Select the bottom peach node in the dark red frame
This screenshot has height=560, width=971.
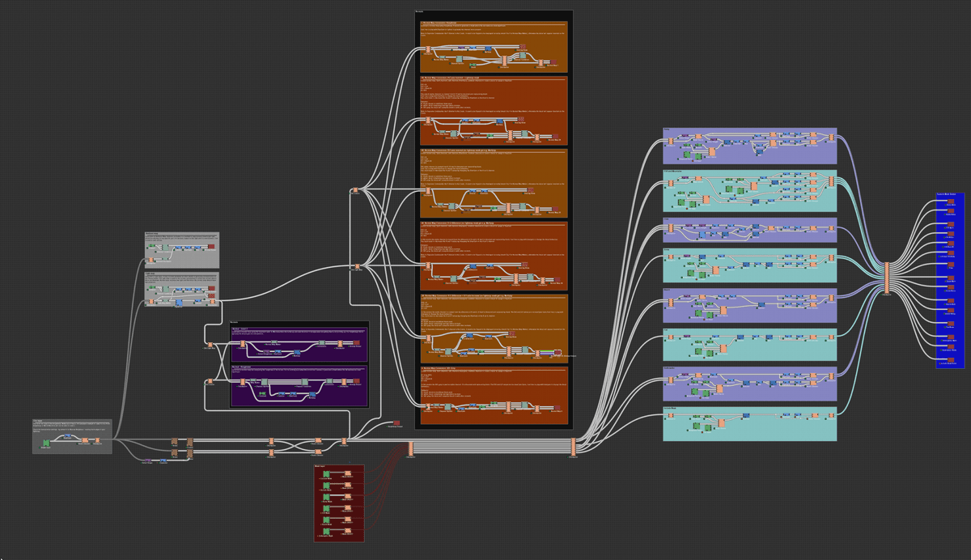coord(348,531)
